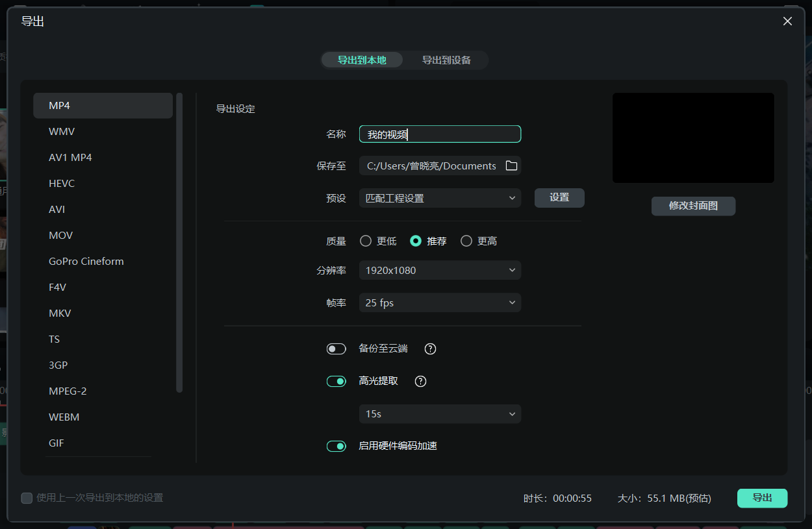Open the 25 fps frame rate dropdown
The width and height of the screenshot is (812, 529).
pos(440,302)
